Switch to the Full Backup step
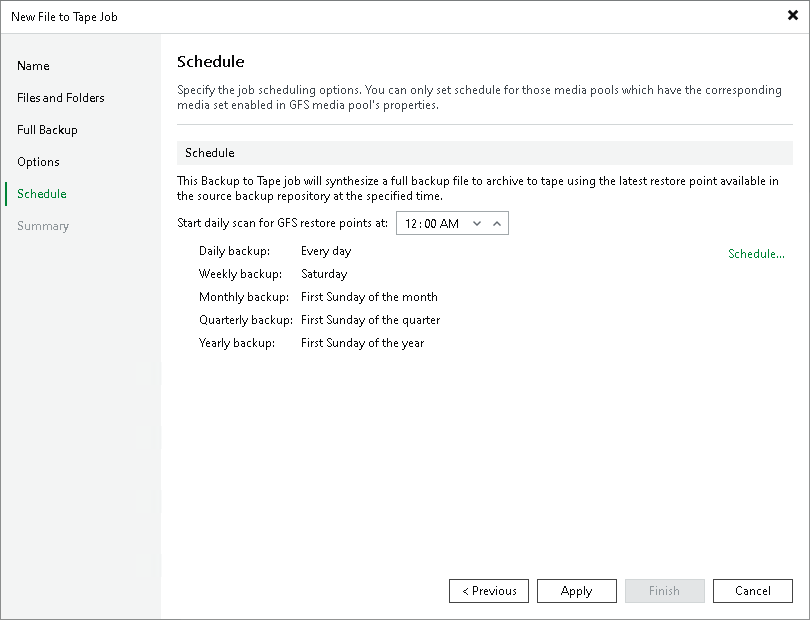This screenshot has width=810, height=620. (x=47, y=130)
